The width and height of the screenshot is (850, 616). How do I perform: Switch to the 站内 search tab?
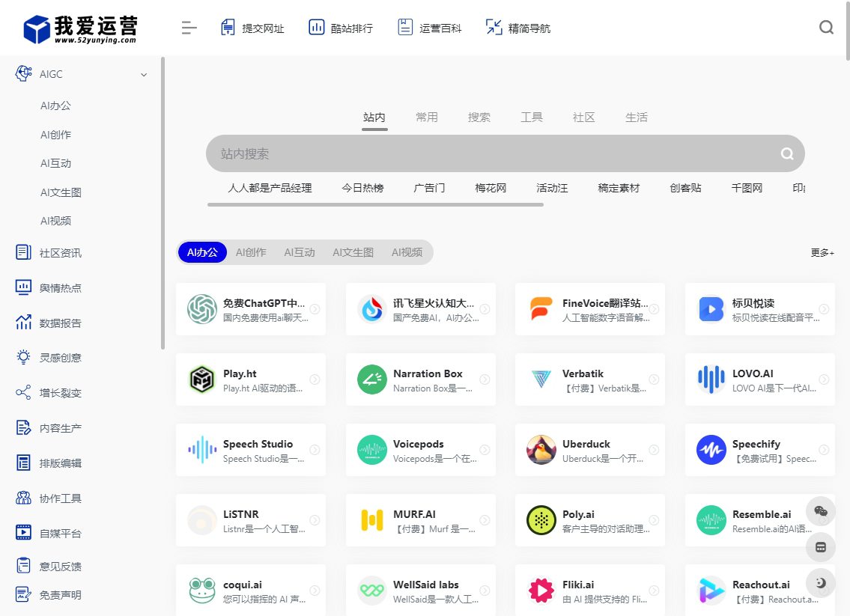[x=374, y=117]
